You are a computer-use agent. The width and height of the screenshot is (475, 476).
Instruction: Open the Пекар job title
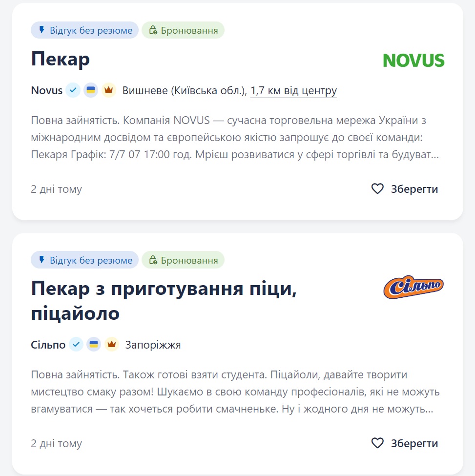60,59
